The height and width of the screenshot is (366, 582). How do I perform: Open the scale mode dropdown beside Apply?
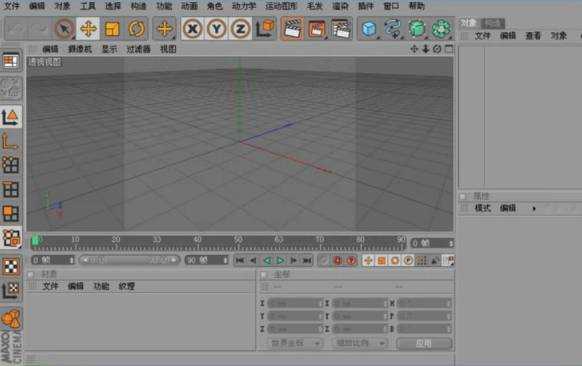click(x=360, y=343)
